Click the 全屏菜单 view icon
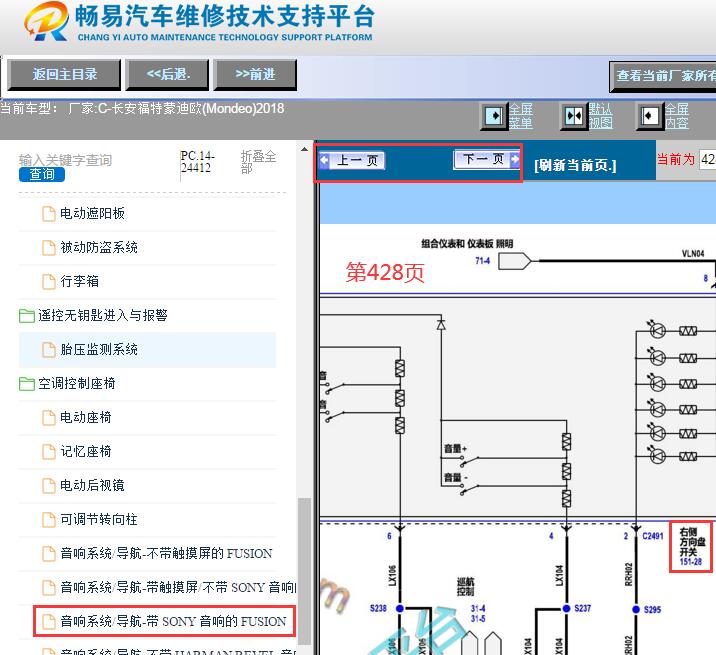This screenshot has width=716, height=655. (494, 116)
